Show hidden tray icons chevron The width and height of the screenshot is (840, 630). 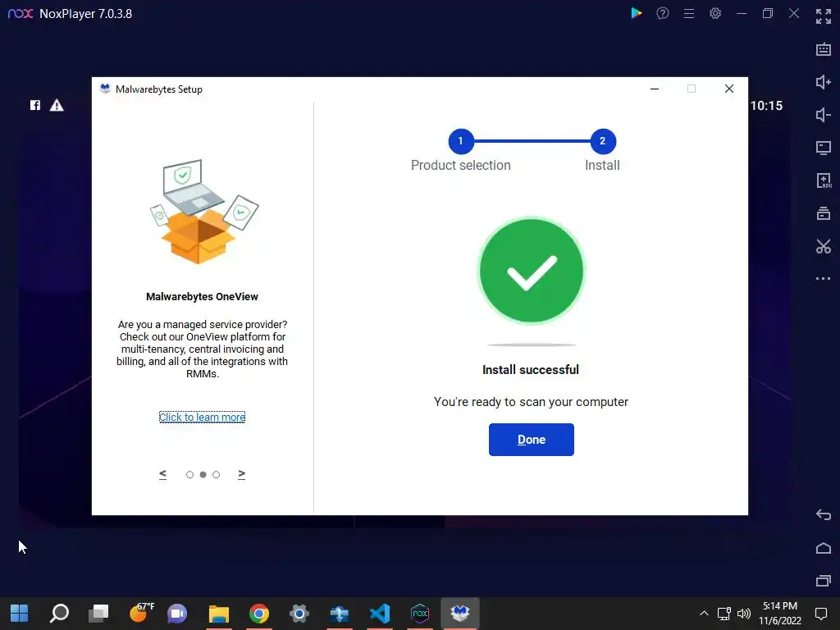pyautogui.click(x=704, y=614)
